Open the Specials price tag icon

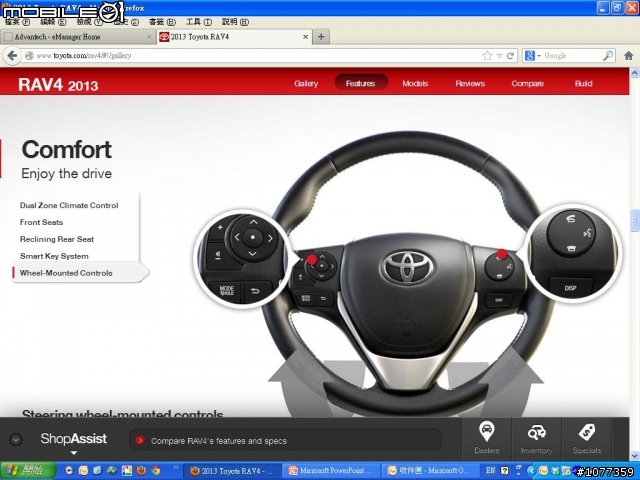click(587, 438)
